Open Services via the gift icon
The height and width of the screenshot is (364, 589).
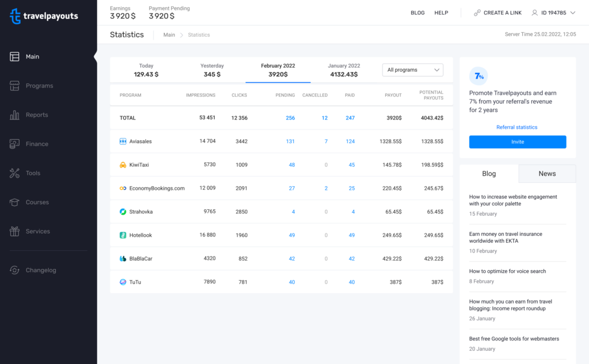tap(15, 231)
